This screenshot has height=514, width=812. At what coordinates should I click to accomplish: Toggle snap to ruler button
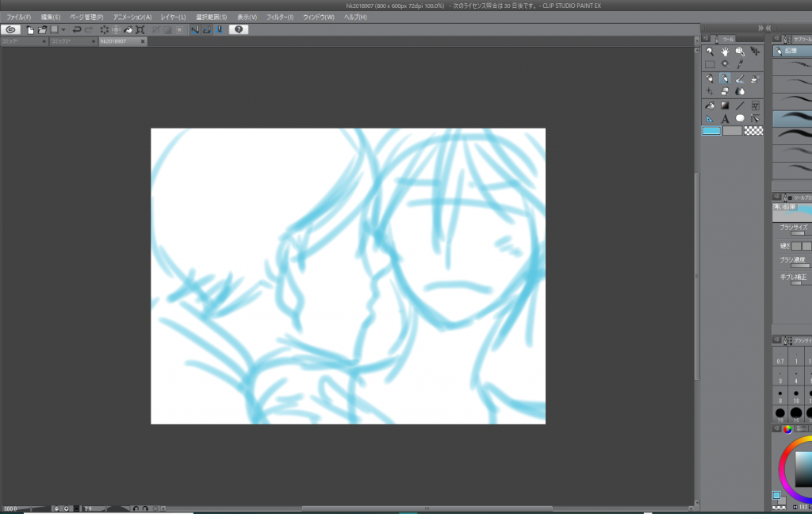(195, 29)
